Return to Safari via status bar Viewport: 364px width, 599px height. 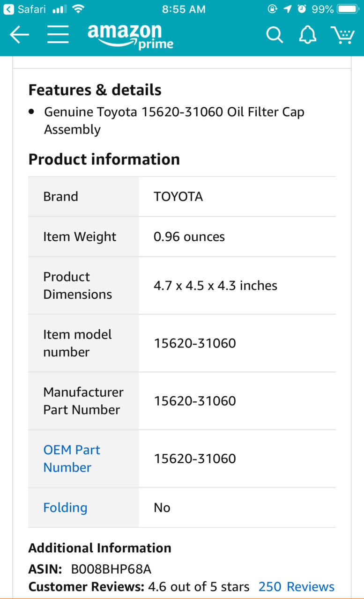(x=25, y=9)
